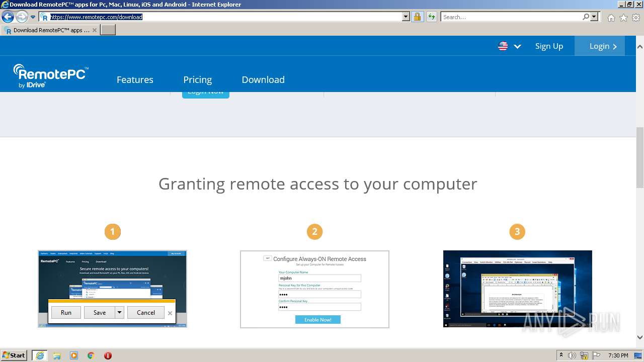
Task: Open the recent pages dropdown arrow
Action: click(x=33, y=17)
